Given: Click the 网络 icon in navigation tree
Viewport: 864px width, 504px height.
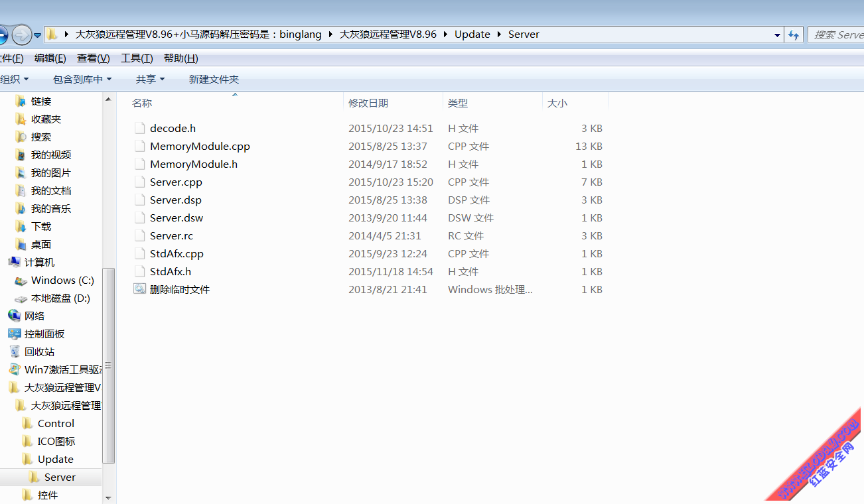Looking at the screenshot, I should pos(14,316).
